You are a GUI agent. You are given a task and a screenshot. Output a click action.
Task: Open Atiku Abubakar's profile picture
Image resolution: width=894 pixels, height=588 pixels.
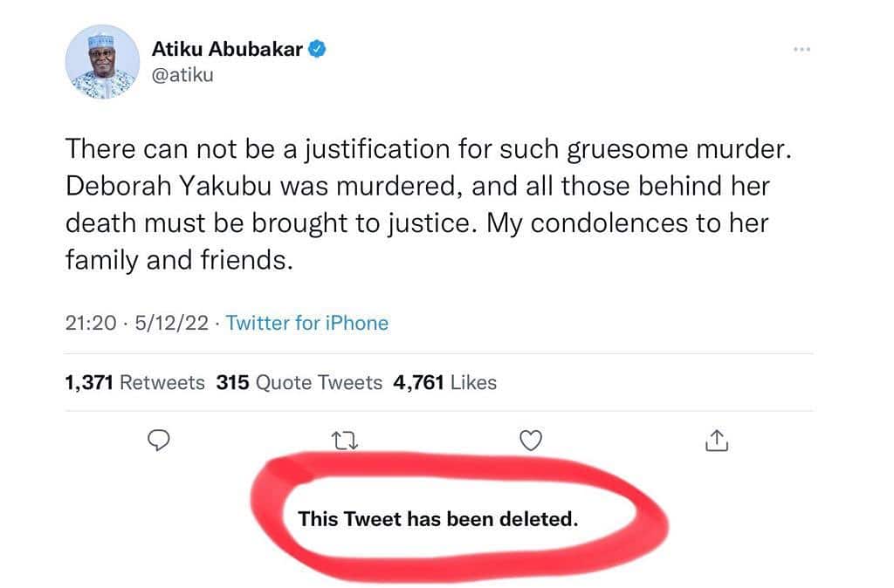[x=102, y=62]
